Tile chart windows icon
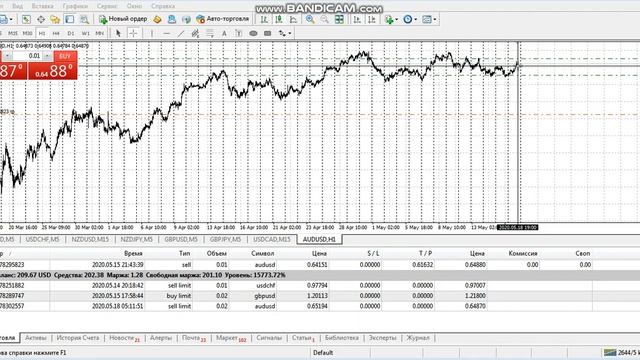The width and height of the screenshot is (640, 360). tap(339, 19)
